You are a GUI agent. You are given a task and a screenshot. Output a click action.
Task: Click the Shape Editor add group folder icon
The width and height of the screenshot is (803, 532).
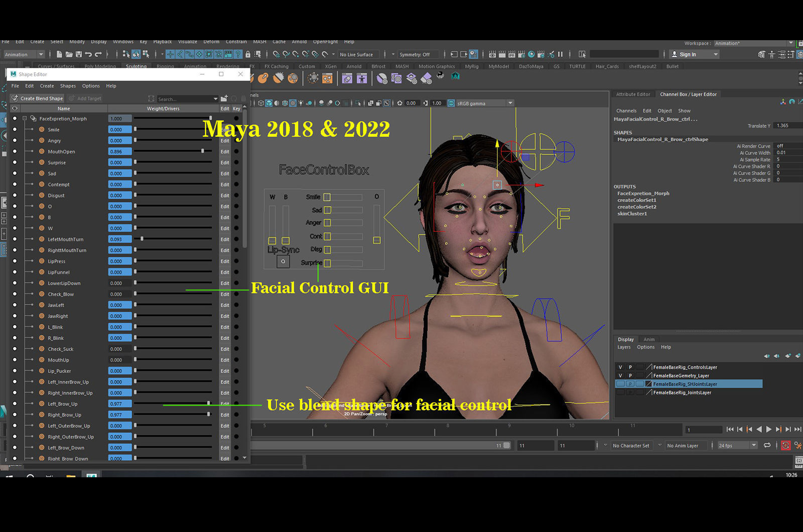pyautogui.click(x=224, y=98)
